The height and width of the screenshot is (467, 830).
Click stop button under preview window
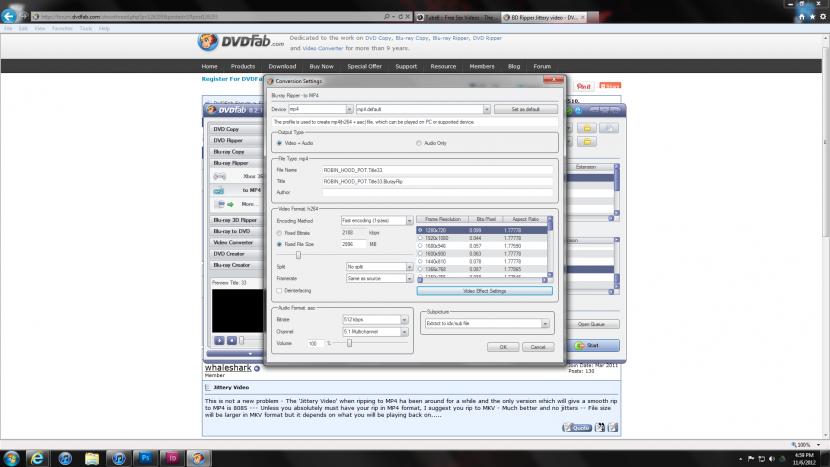[x=232, y=340]
